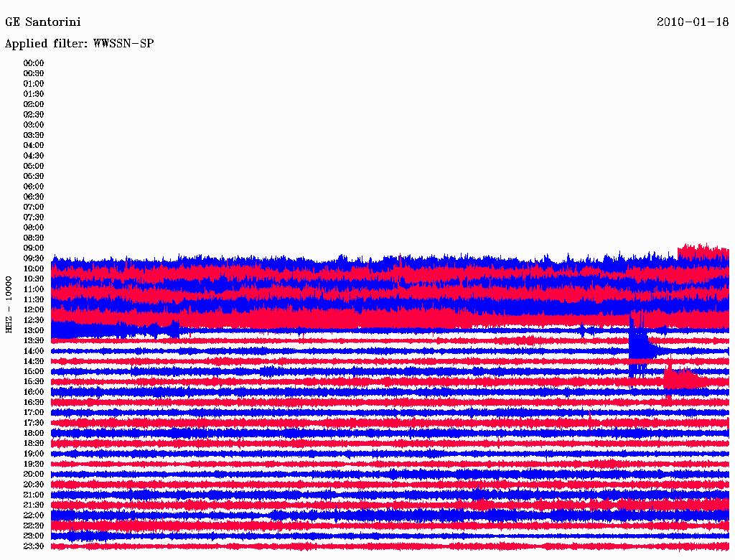This screenshot has height=560, width=735.
Task: Select the 14:30 time label
Action: point(33,361)
